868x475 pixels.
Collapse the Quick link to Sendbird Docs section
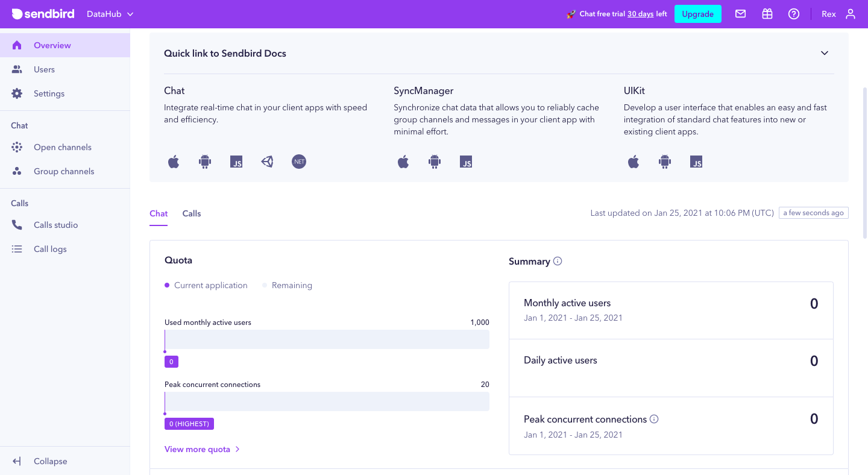[x=825, y=53]
